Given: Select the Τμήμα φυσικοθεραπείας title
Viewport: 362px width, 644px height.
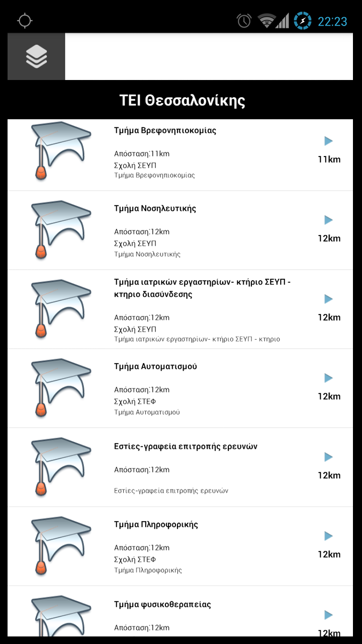Looking at the screenshot, I should click(162, 604).
